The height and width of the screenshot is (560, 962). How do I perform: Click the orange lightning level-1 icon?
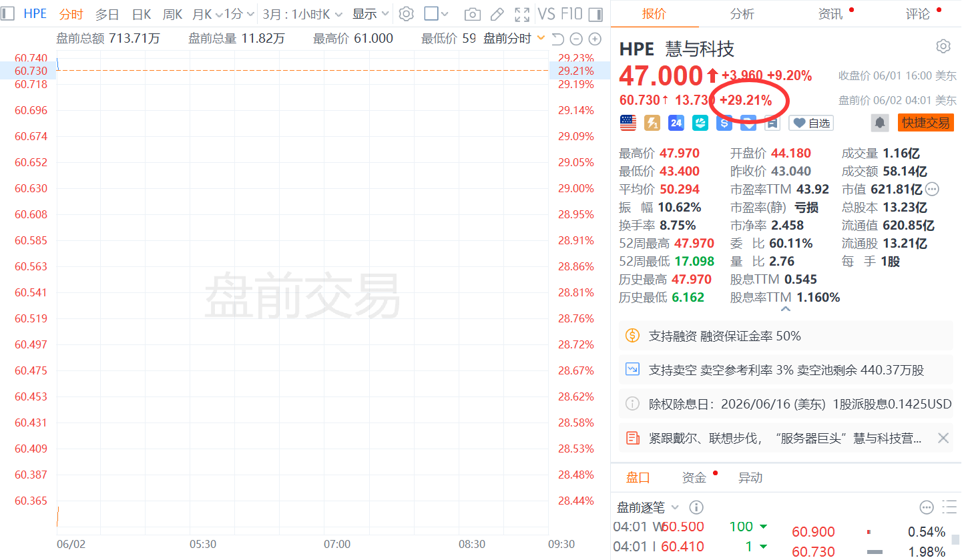[652, 123]
